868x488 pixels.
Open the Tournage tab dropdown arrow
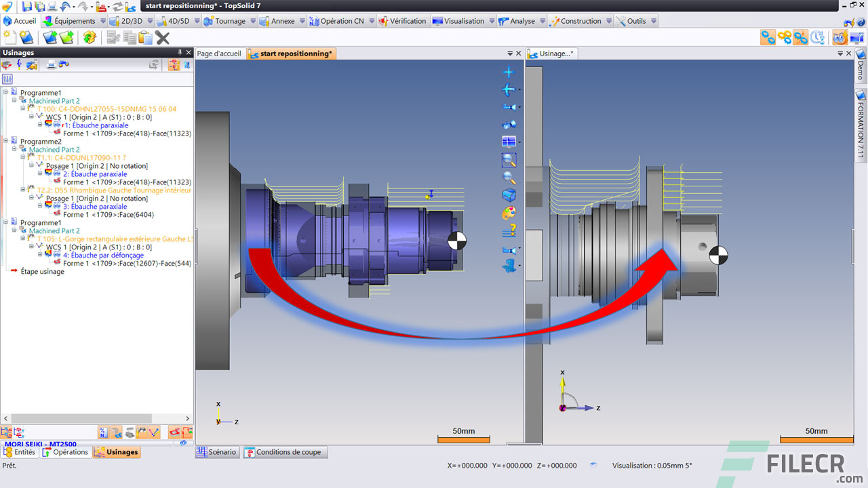[252, 21]
